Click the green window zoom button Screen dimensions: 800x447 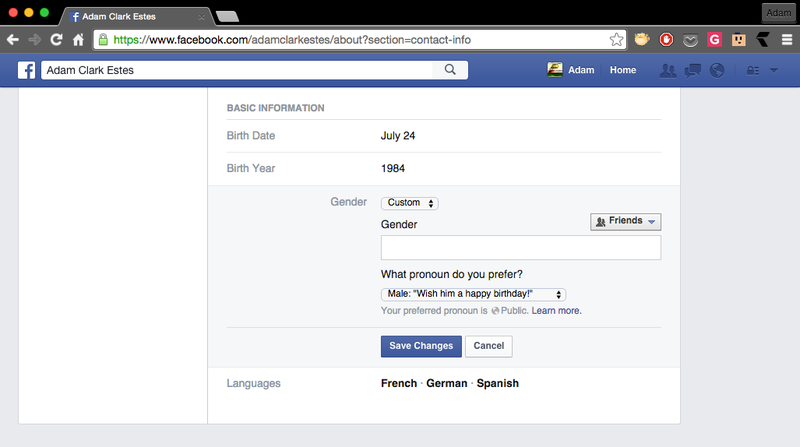(44, 13)
